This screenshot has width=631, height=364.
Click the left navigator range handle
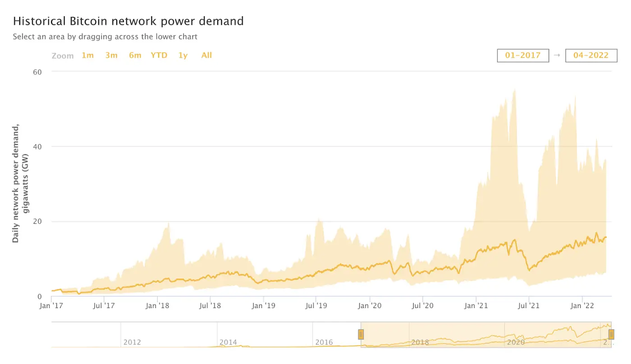click(361, 334)
